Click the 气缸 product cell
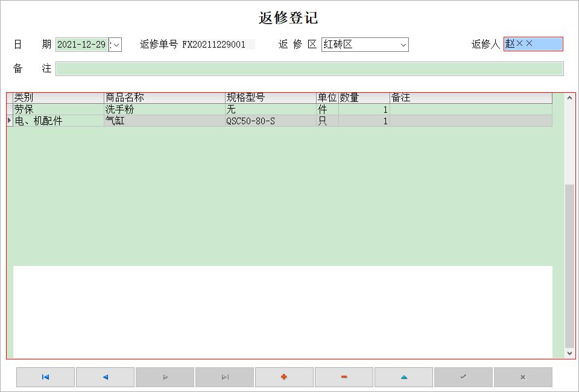The image size is (579, 392). [165, 121]
